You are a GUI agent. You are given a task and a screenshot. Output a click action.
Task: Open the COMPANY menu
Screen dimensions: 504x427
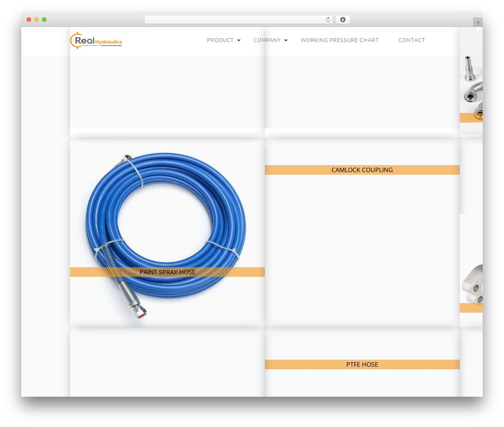point(267,40)
